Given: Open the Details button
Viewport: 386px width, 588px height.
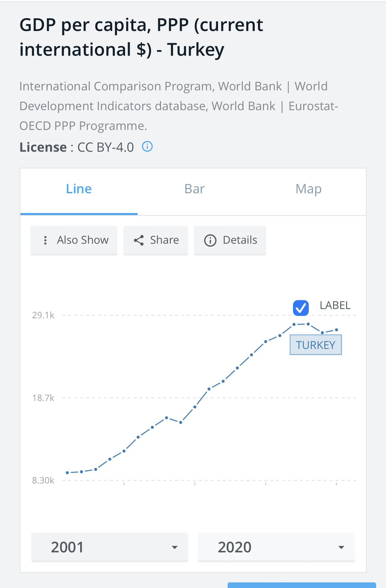Looking at the screenshot, I should click(x=230, y=240).
